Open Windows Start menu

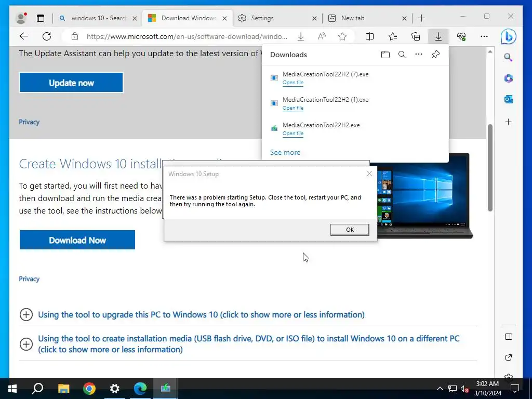[12, 389]
